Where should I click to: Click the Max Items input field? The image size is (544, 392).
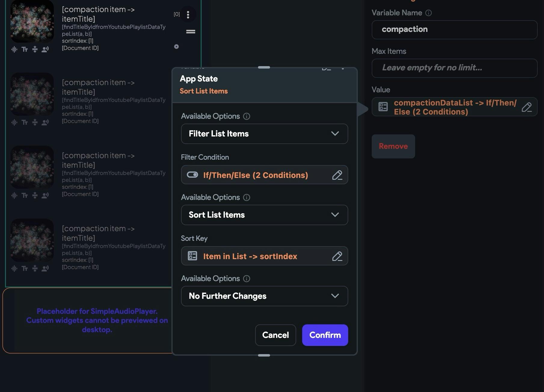(454, 68)
